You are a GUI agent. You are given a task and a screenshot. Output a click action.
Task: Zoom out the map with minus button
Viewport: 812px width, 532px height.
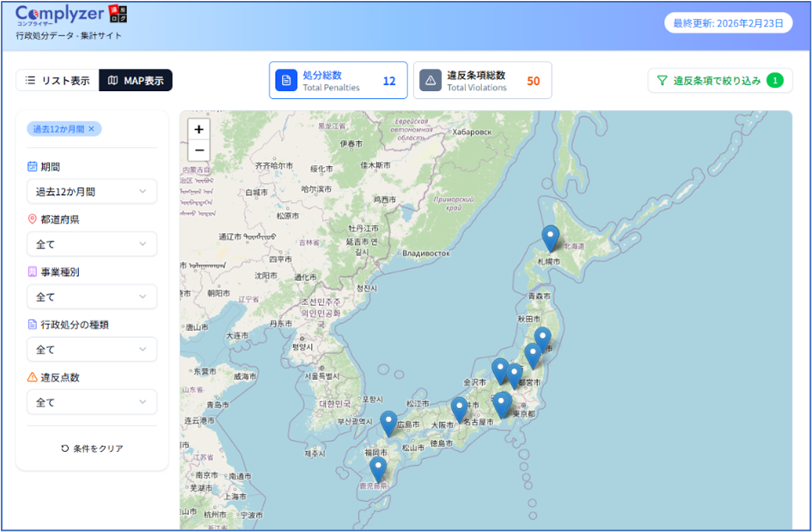click(199, 150)
